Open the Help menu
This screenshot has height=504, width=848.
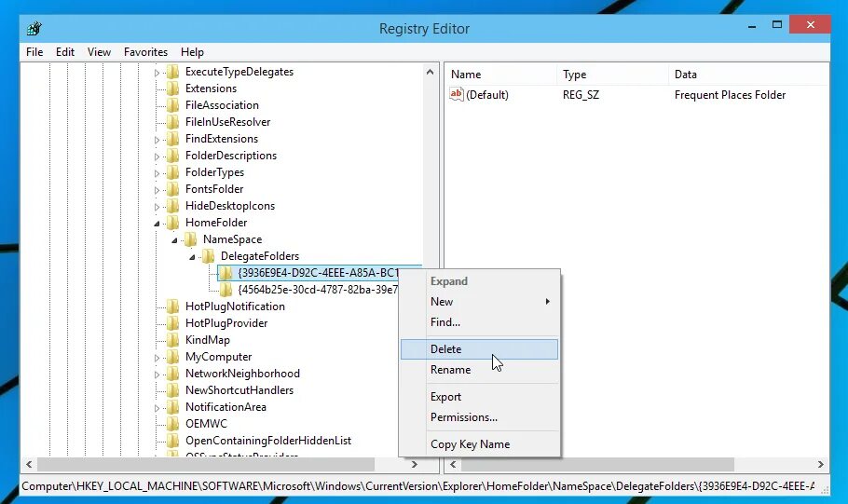(x=192, y=52)
